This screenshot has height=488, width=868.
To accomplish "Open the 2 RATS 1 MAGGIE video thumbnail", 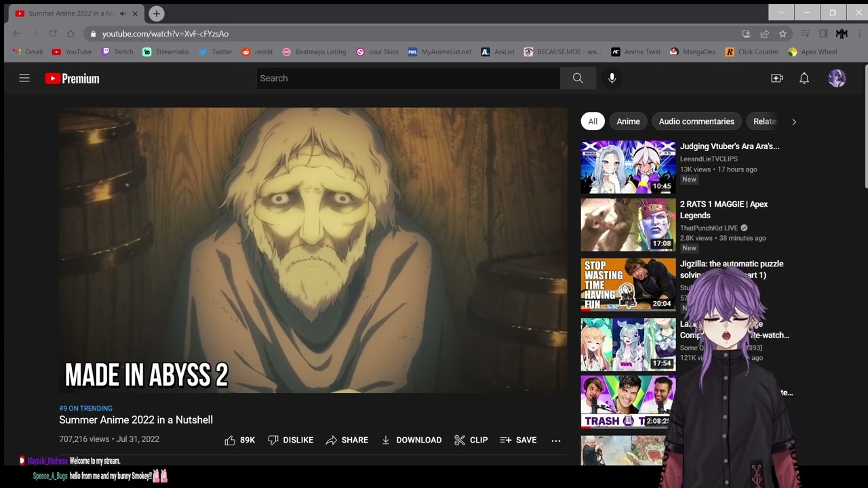I will pos(628,225).
